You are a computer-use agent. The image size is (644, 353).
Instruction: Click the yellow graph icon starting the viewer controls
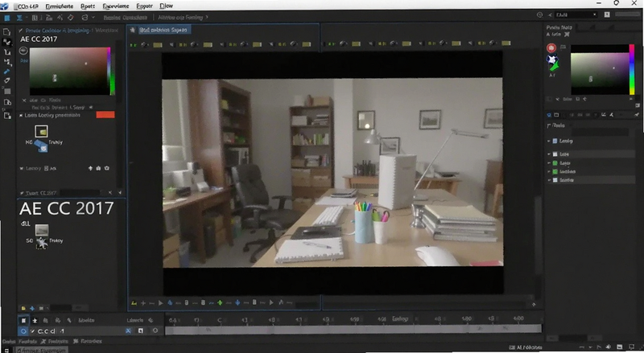[134, 303]
